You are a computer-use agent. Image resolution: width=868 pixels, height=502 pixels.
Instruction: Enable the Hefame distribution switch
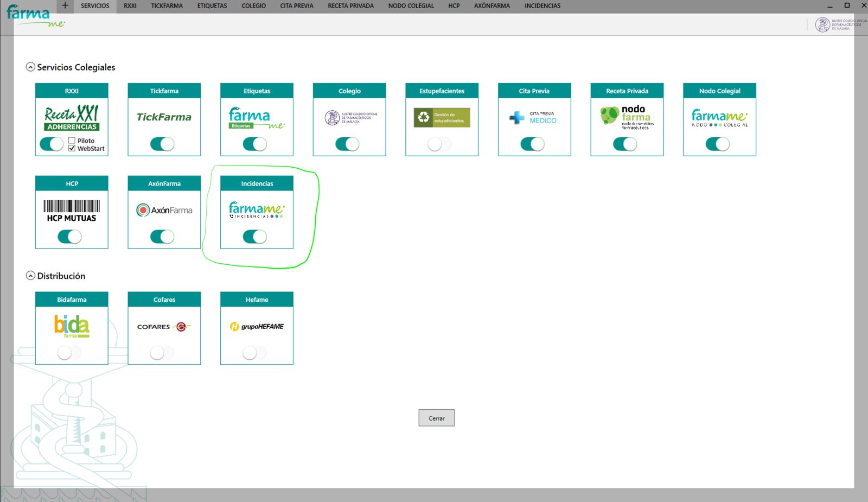255,353
